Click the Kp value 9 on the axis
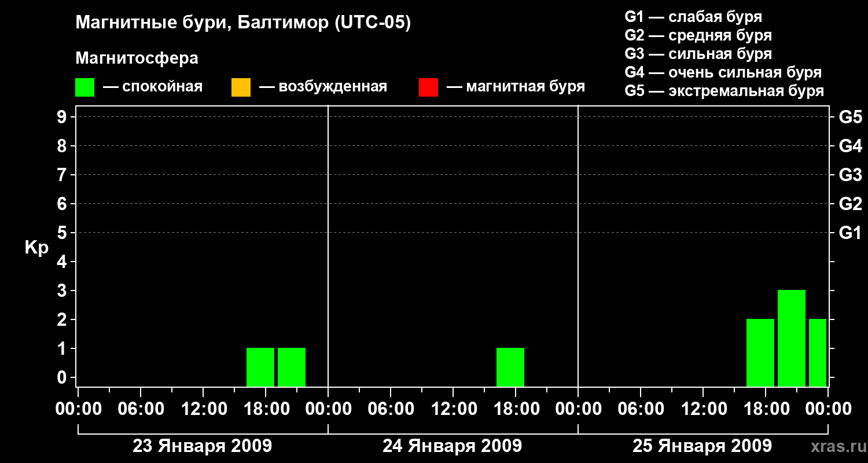The width and height of the screenshot is (868, 463). [x=63, y=117]
